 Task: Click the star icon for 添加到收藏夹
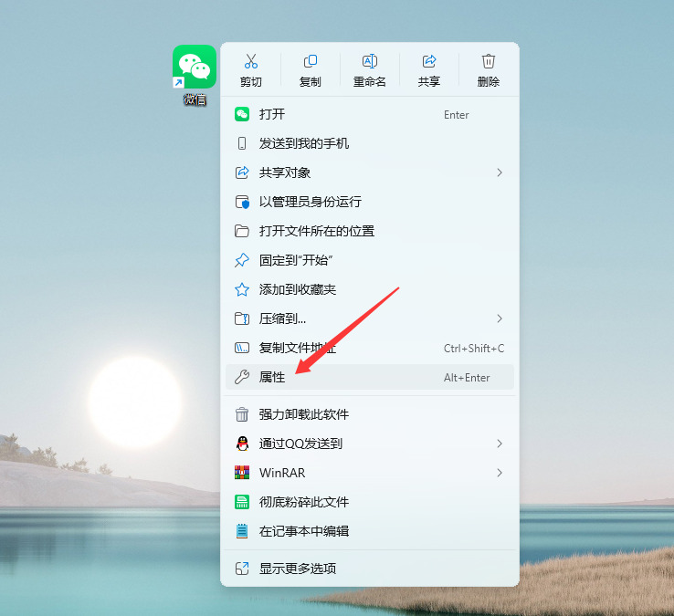tap(242, 289)
